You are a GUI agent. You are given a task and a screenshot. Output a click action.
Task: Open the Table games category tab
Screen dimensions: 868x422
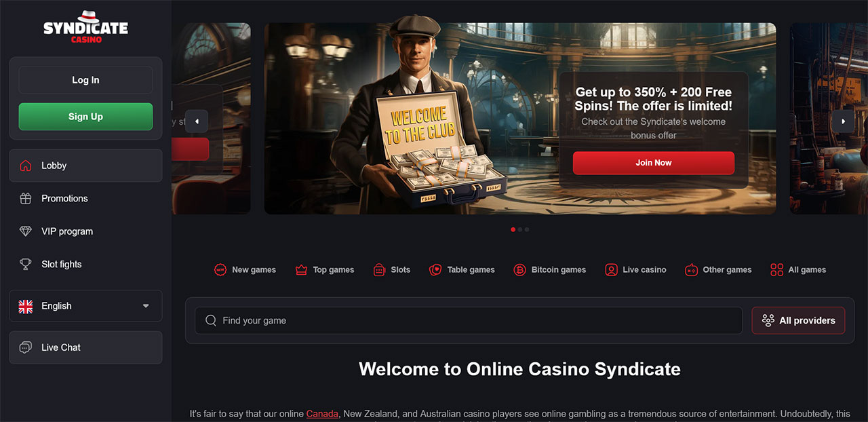click(462, 270)
